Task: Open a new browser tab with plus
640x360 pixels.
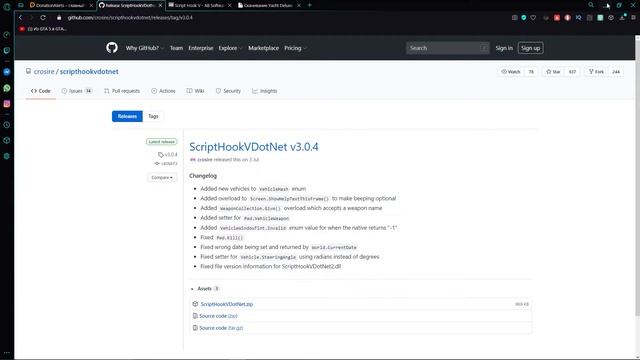Action: [309, 5]
